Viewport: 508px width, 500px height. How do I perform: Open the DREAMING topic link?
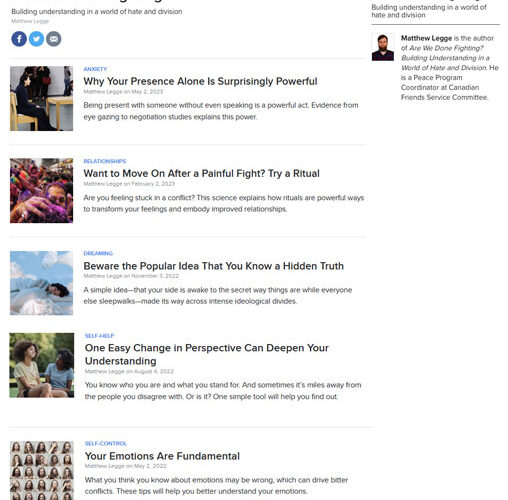(x=98, y=253)
